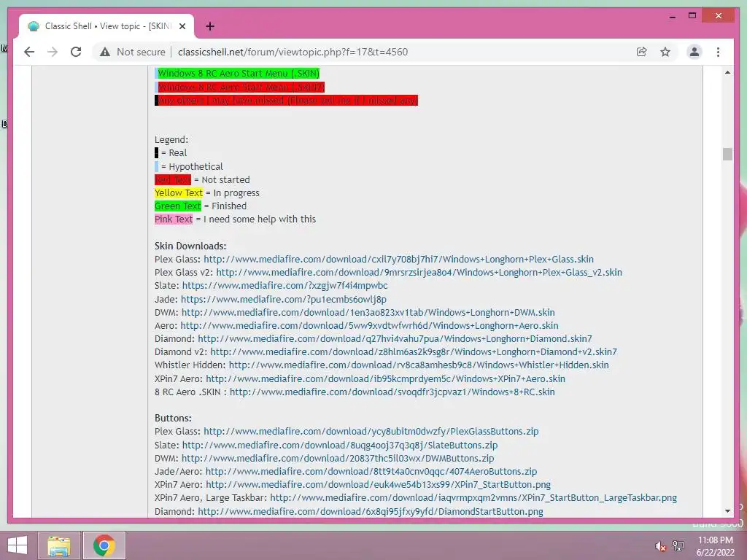Viewport: 747px width, 560px height.
Task: Open the Aero skin download link
Action: 369,326
